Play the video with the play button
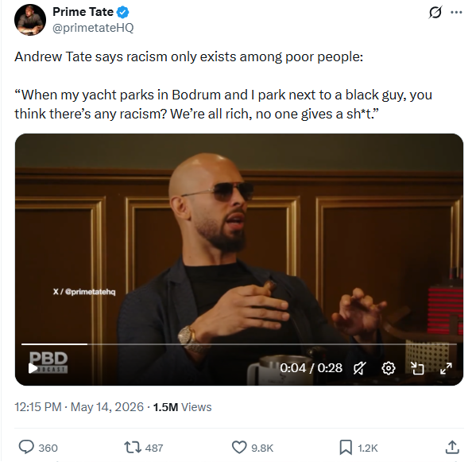Image resolution: width=476 pixels, height=462 pixels. click(33, 368)
